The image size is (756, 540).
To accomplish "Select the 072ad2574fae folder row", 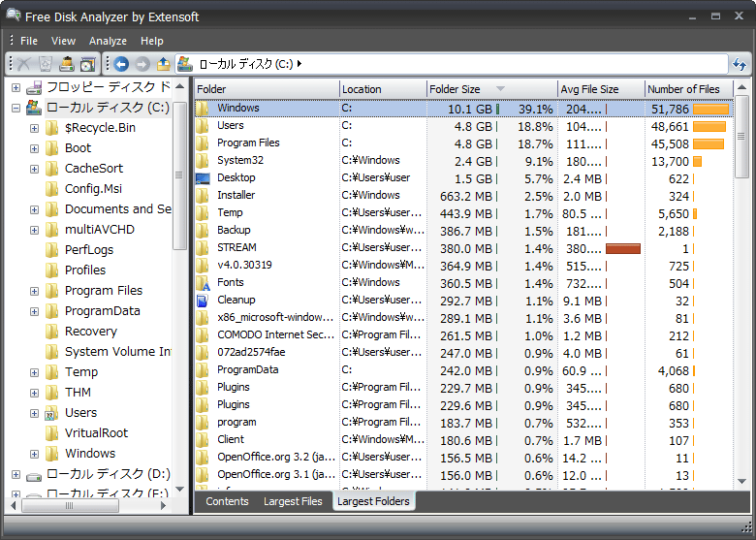I will [x=464, y=353].
